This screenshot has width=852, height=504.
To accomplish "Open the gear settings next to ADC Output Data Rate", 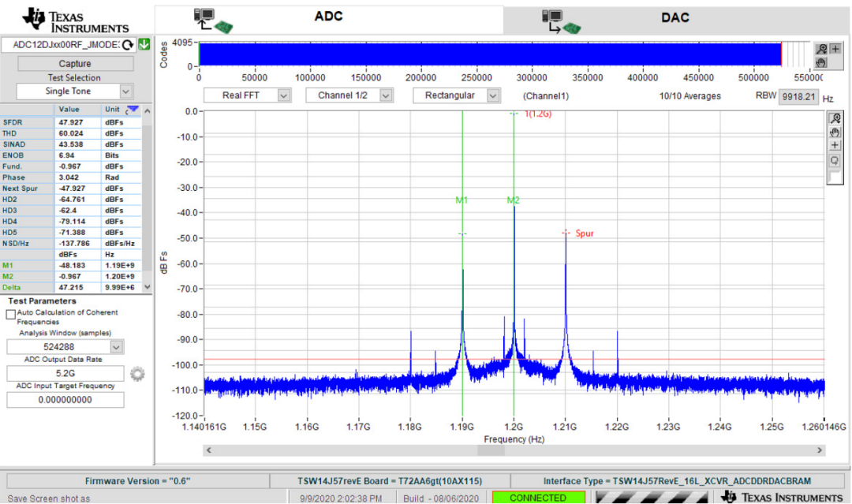I will tap(137, 374).
